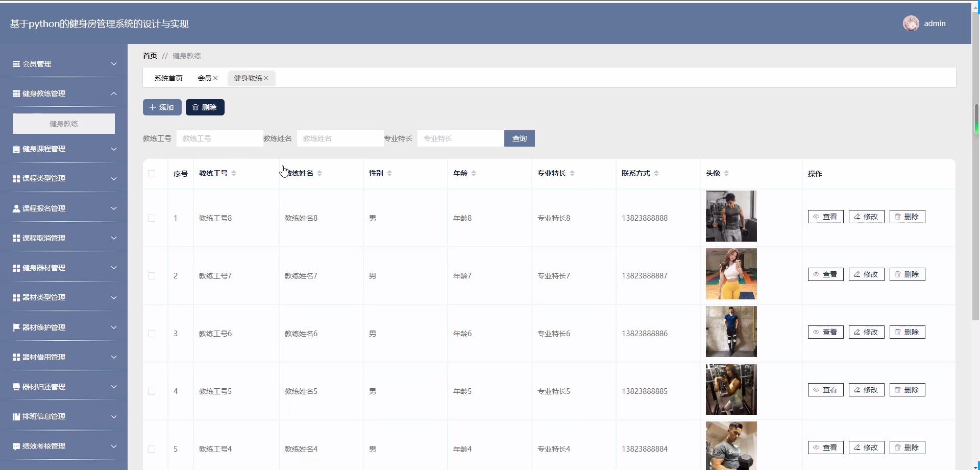Click the 课程报名管理 person icon

[16, 208]
